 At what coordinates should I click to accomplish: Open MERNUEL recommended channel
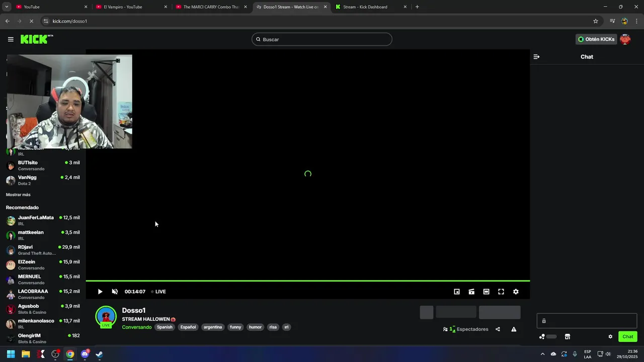43,279
